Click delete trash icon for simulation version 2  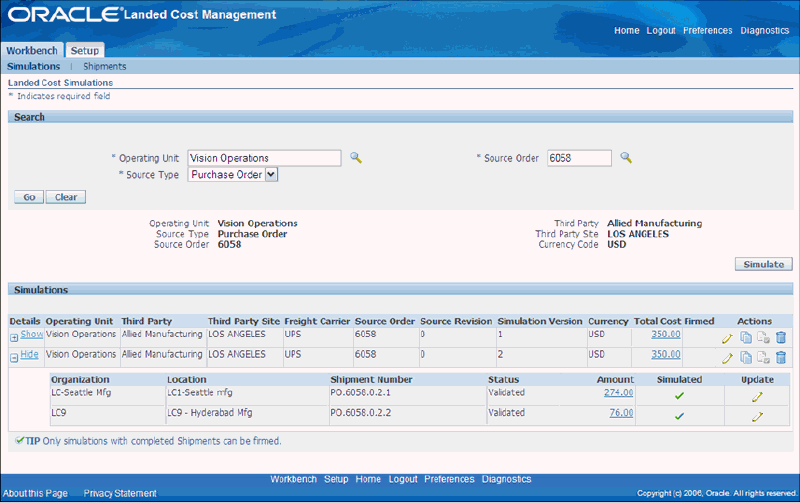(x=781, y=358)
